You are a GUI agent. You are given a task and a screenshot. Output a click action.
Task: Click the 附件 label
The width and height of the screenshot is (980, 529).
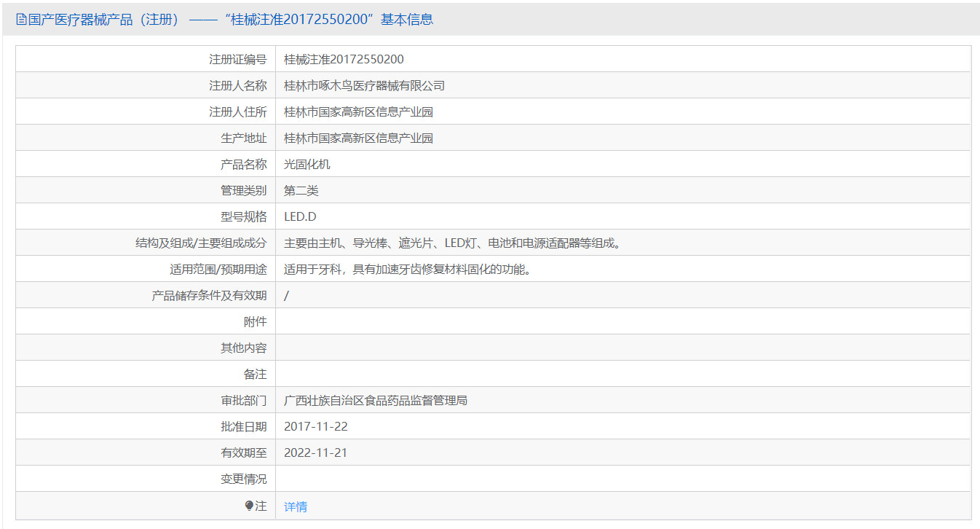[x=256, y=321]
